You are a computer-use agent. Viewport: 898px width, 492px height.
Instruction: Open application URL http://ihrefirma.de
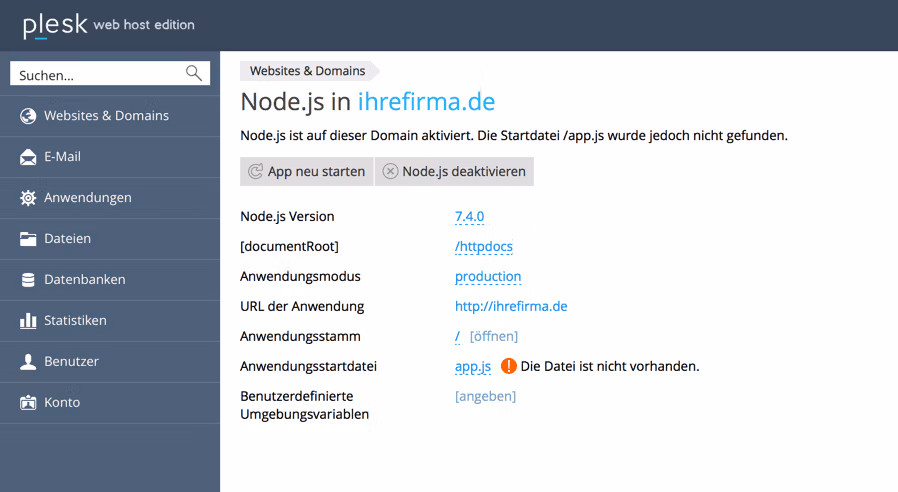[x=511, y=306]
